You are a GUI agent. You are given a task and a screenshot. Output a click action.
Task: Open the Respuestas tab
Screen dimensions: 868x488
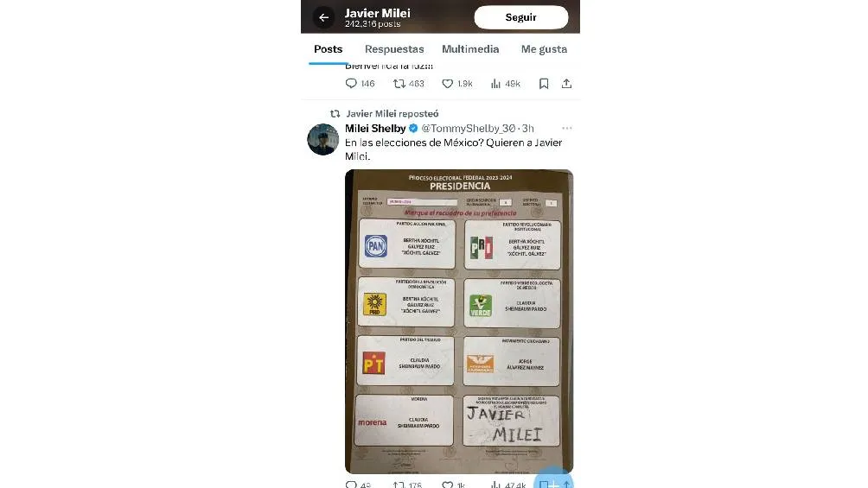pos(394,49)
